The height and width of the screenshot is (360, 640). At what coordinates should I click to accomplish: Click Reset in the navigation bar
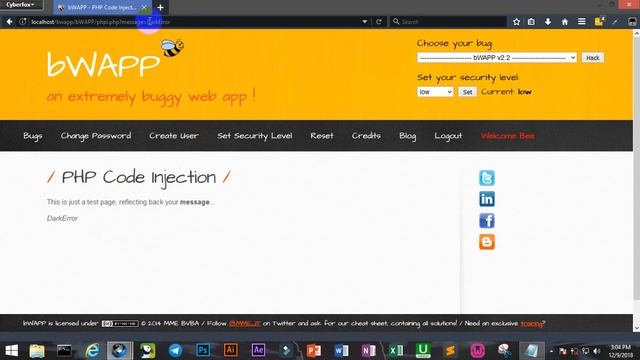coord(322,136)
